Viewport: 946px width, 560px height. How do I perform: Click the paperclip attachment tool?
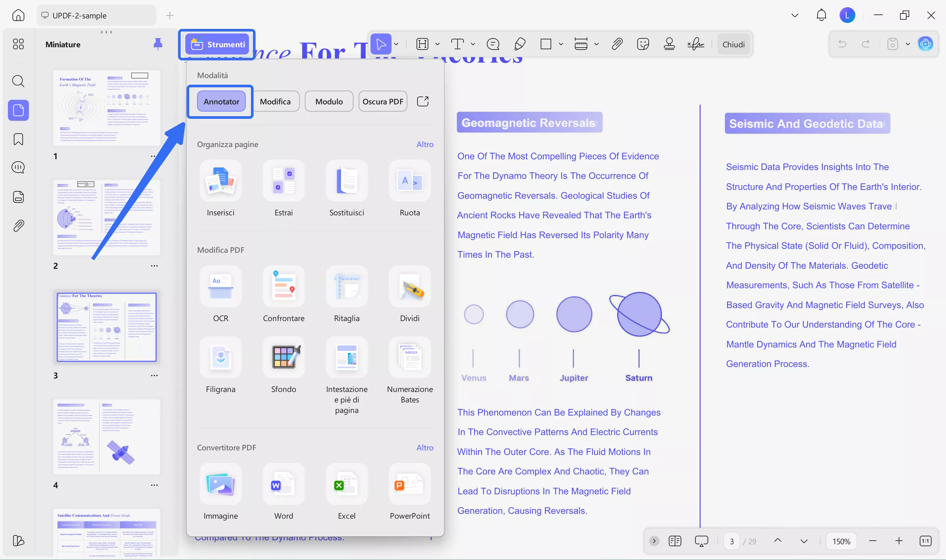[x=617, y=44]
